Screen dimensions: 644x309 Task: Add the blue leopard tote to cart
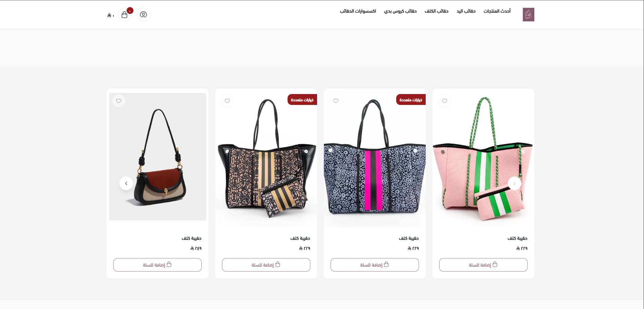point(375,265)
